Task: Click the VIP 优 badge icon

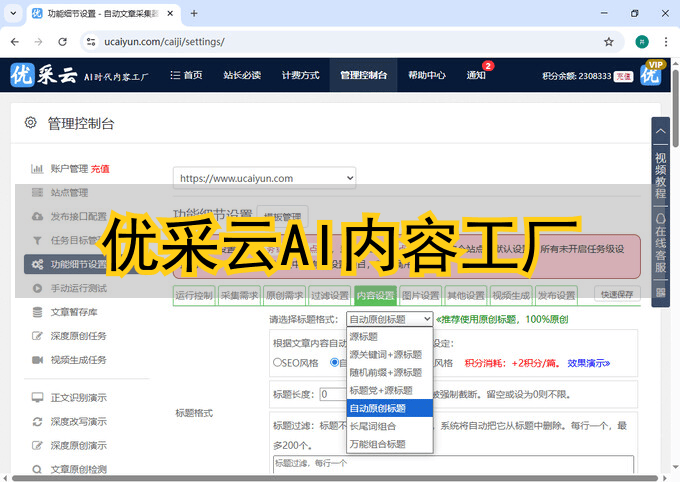Action: pos(654,74)
